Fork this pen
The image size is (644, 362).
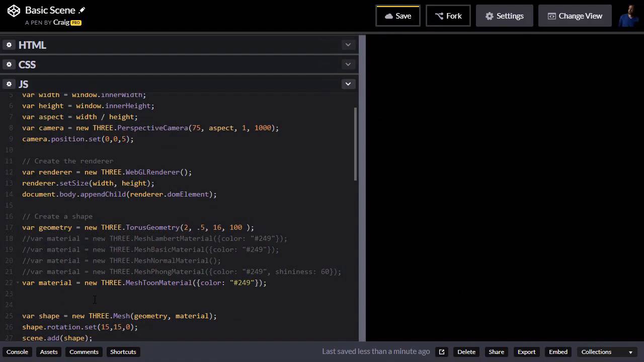448,16
